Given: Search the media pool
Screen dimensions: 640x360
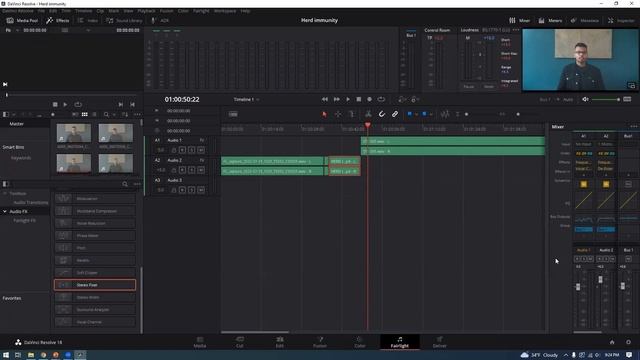Looking at the screenshot, I should (106, 115).
